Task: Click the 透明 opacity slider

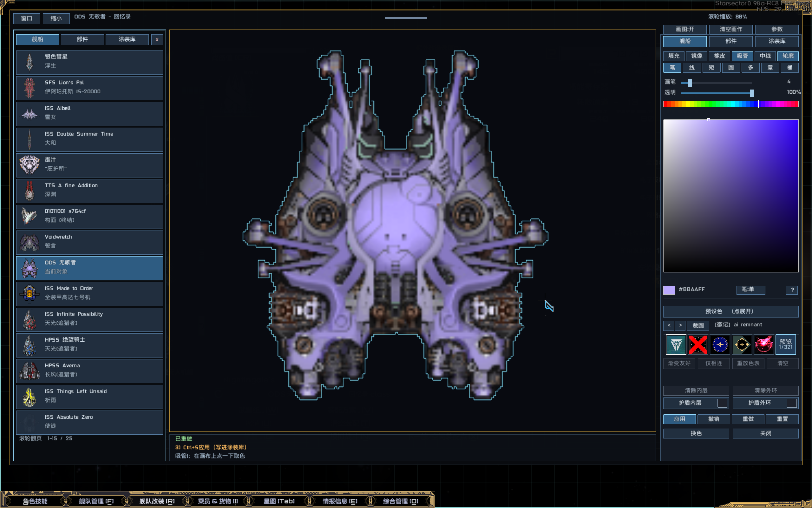Action: coord(717,93)
